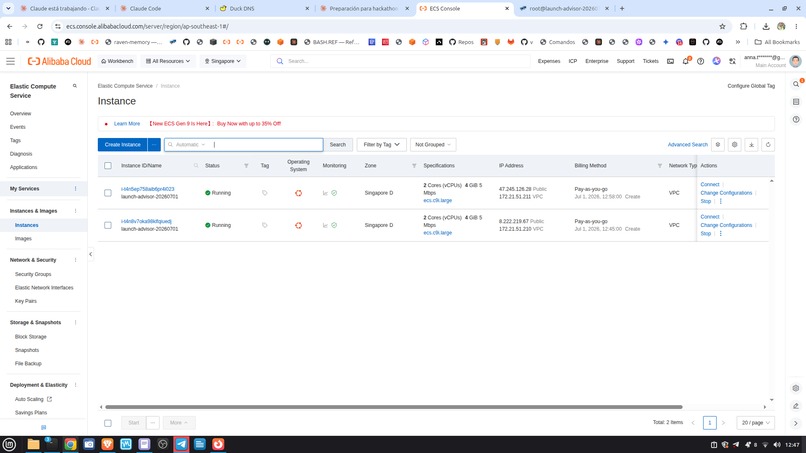This screenshot has height=453, width=806.
Task: Focus the top console Search box
Action: [401, 61]
